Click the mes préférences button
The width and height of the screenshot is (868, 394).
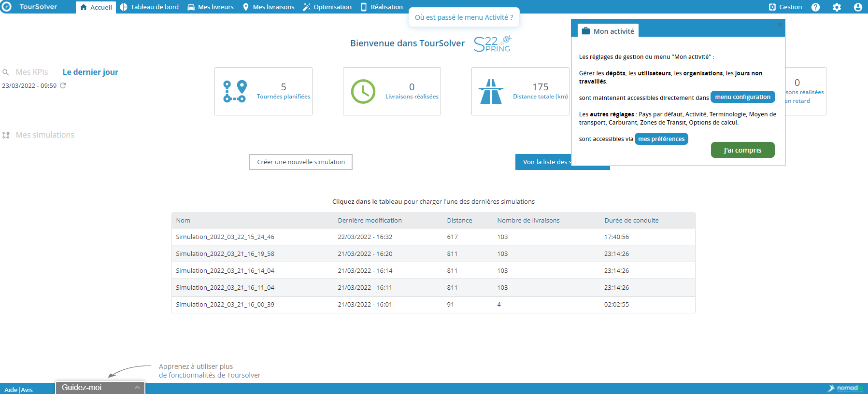(661, 139)
